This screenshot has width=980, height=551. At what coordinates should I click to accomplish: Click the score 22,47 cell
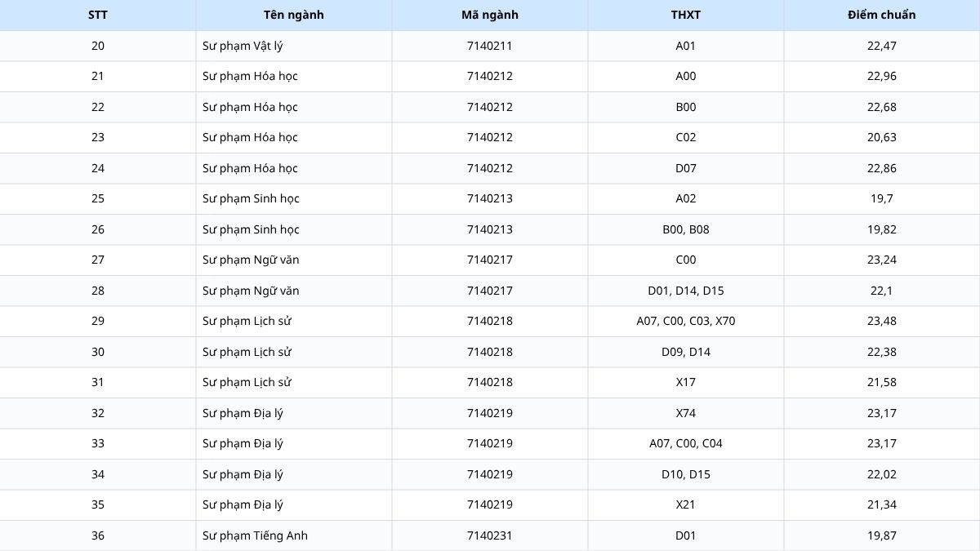[882, 46]
